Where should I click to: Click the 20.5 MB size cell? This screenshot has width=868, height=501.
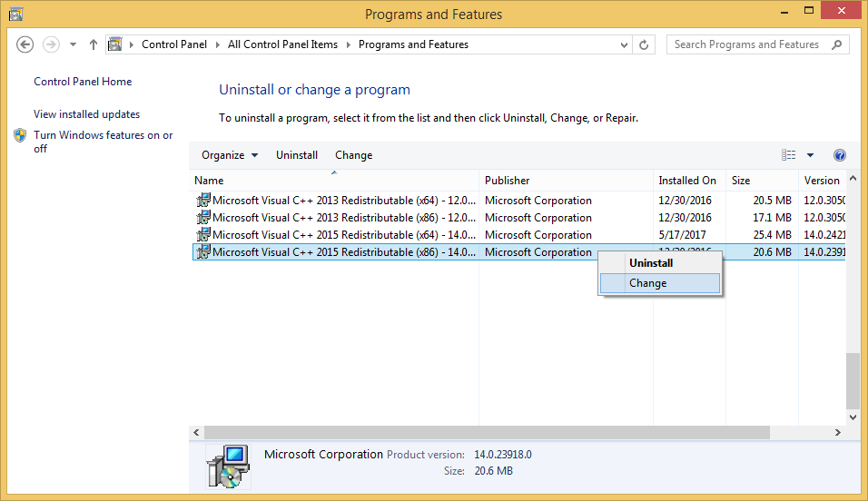(x=772, y=201)
